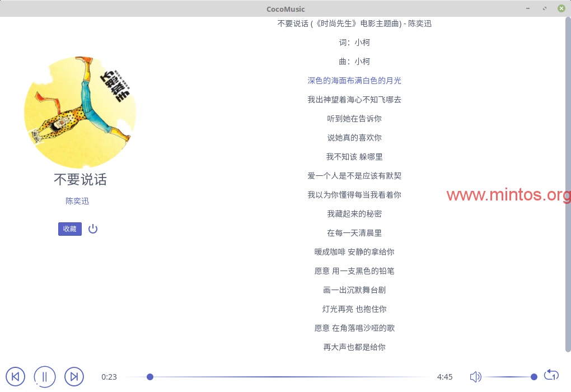Mute the volume speaker icon
This screenshot has width=571, height=392.
pyautogui.click(x=475, y=376)
